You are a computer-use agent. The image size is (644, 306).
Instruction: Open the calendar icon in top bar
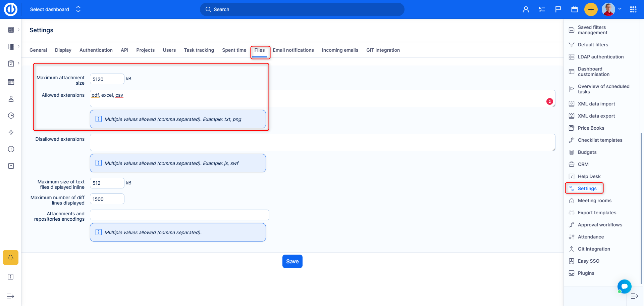[574, 9]
